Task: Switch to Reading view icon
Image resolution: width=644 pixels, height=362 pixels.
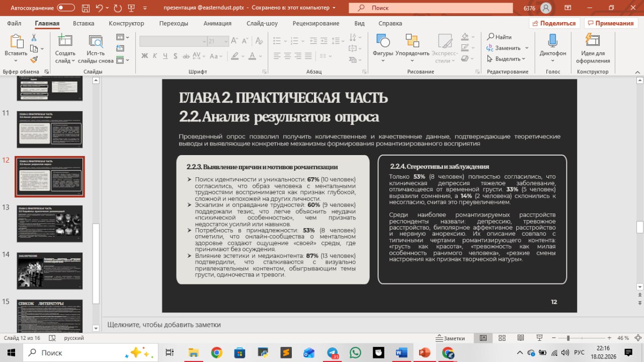Action: point(521,338)
